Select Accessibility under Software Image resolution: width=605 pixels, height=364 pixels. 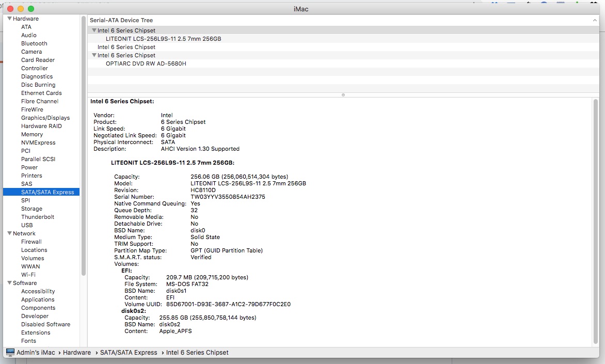click(x=38, y=291)
